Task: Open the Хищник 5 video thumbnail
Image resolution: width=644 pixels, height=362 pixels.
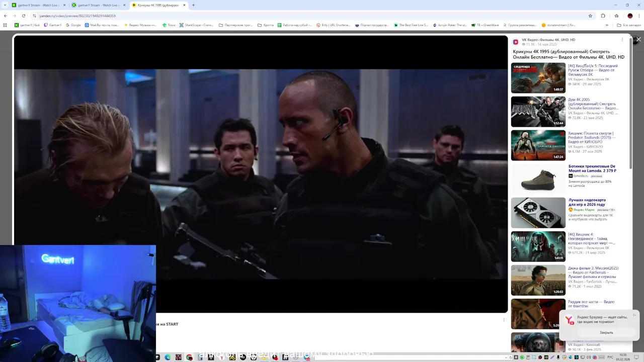Action: (538, 78)
